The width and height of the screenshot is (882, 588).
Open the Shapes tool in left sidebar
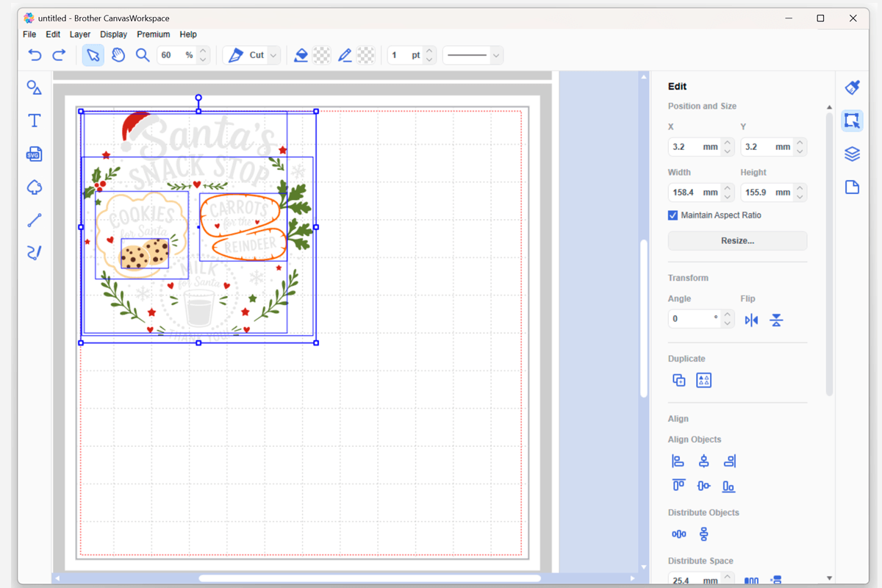(x=34, y=87)
